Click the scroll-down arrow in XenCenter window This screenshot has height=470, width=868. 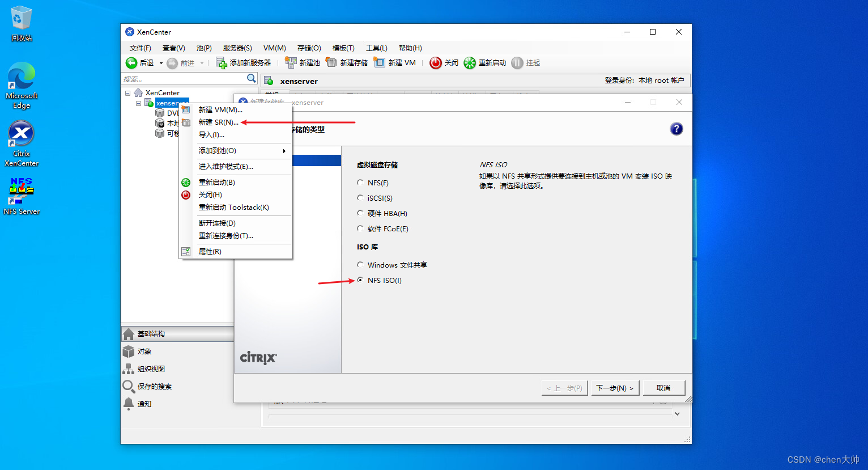[x=677, y=414]
